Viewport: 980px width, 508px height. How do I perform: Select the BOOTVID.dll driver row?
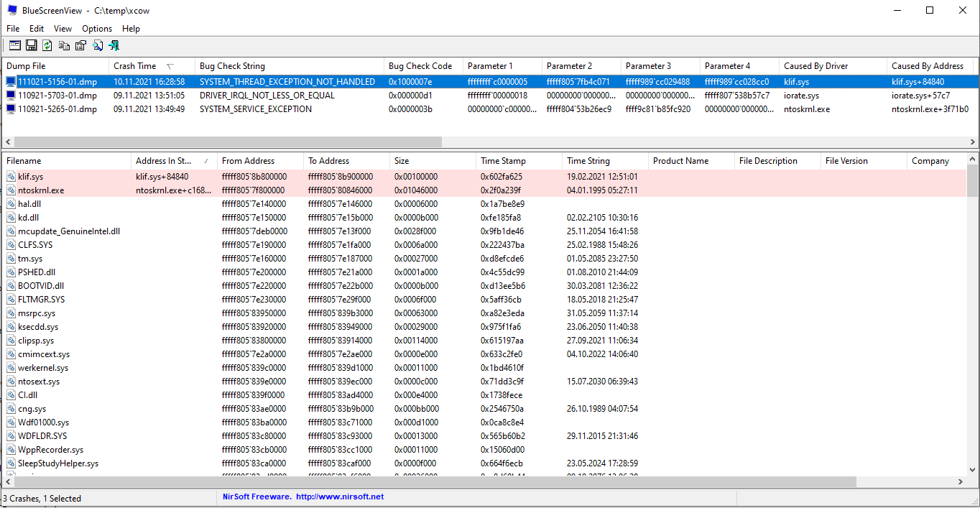[x=484, y=285]
